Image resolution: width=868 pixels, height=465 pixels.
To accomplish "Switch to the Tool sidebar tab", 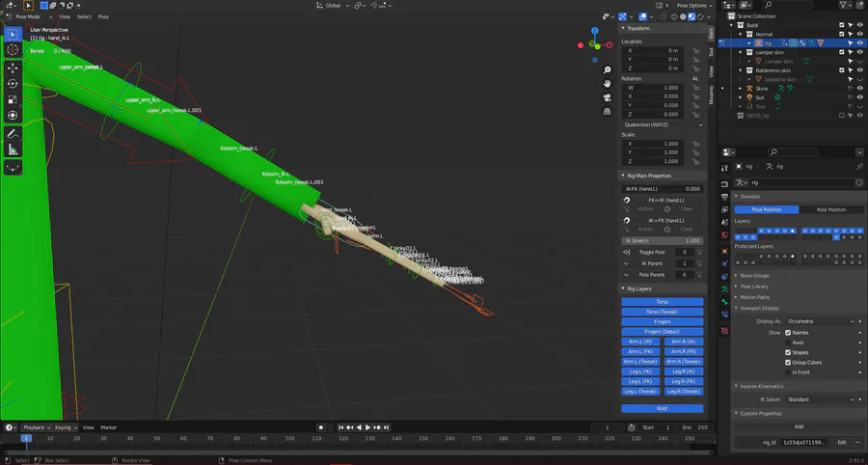I will pyautogui.click(x=712, y=51).
